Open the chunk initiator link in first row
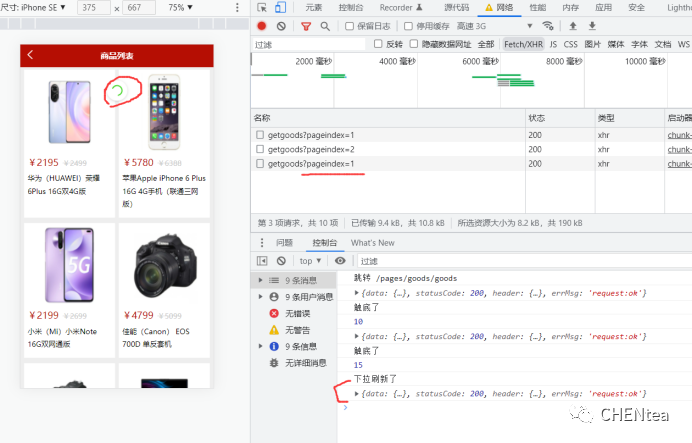 (x=680, y=135)
